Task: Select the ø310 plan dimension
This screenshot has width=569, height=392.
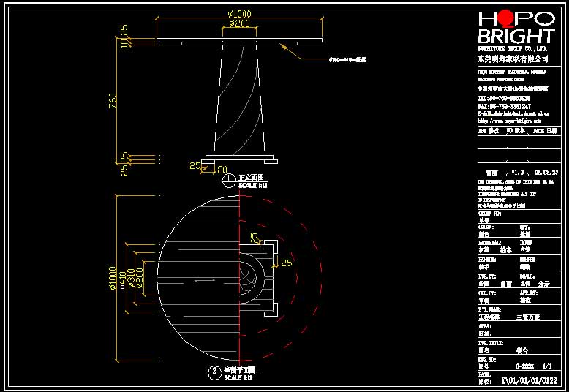Action: pyautogui.click(x=131, y=278)
